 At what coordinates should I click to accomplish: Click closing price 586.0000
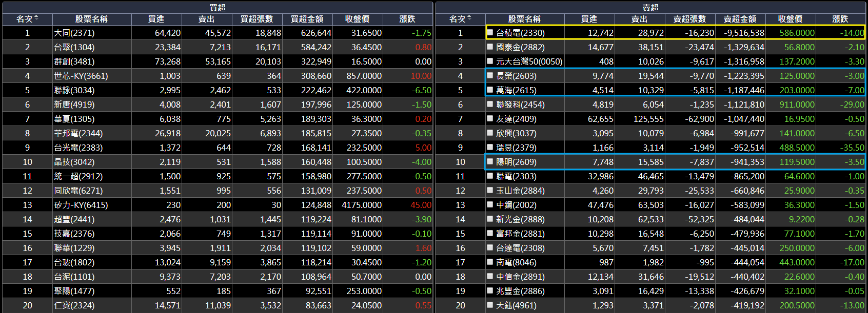pyautogui.click(x=797, y=33)
